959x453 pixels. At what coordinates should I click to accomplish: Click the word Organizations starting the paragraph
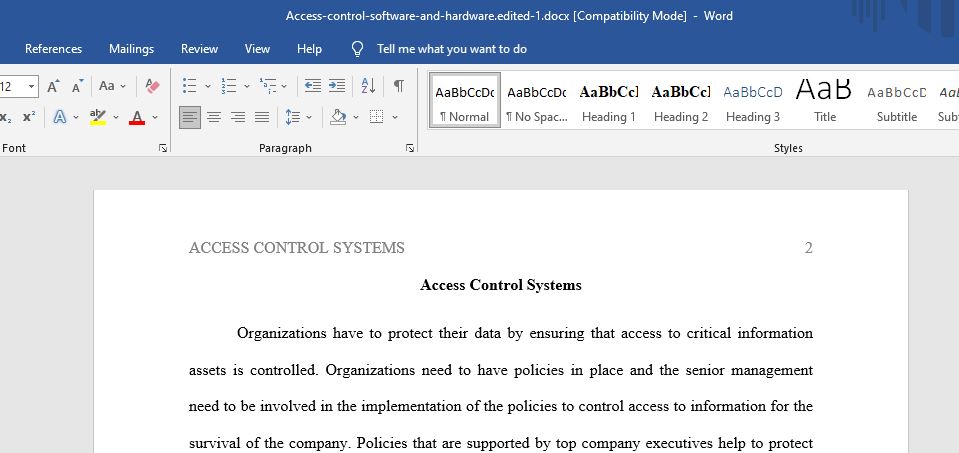(x=282, y=334)
